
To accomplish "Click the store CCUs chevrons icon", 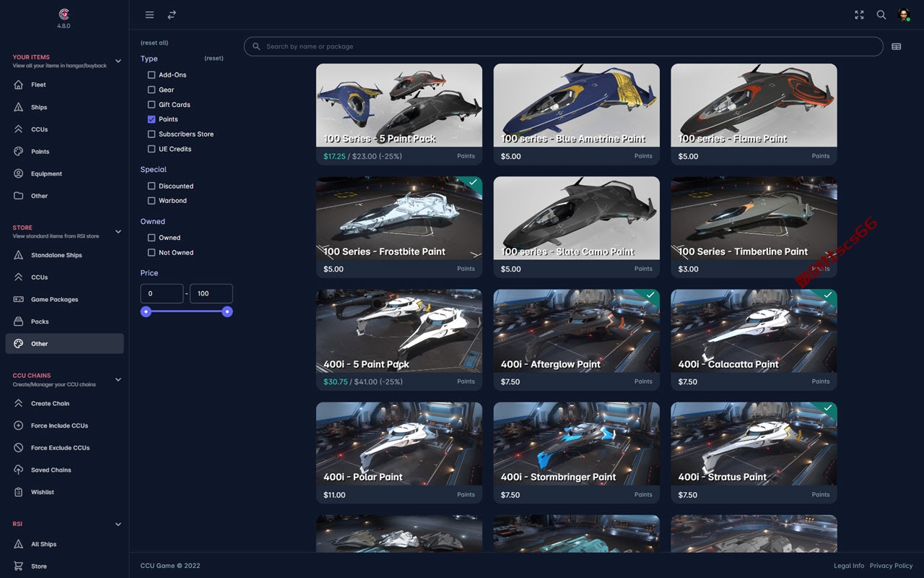I will (19, 277).
